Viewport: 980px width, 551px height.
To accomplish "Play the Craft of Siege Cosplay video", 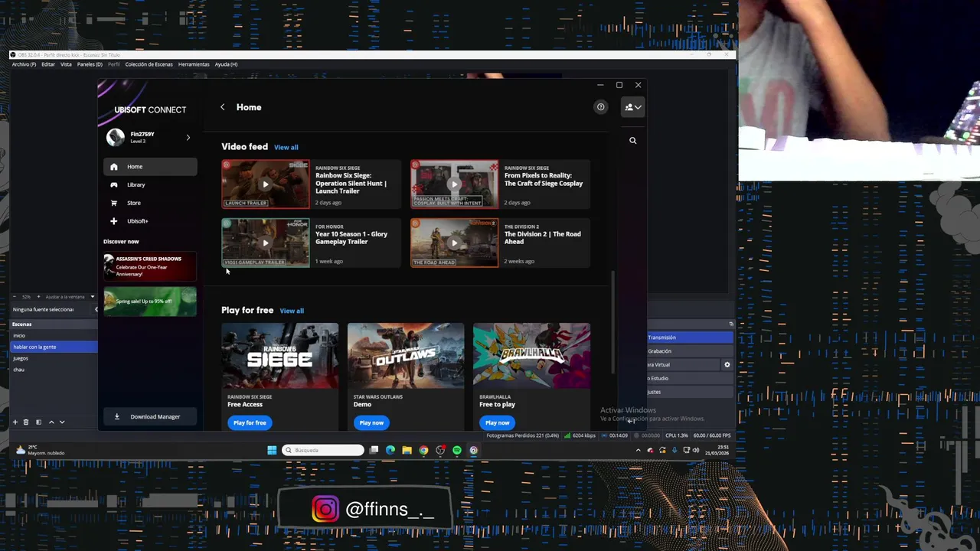I will pyautogui.click(x=454, y=184).
